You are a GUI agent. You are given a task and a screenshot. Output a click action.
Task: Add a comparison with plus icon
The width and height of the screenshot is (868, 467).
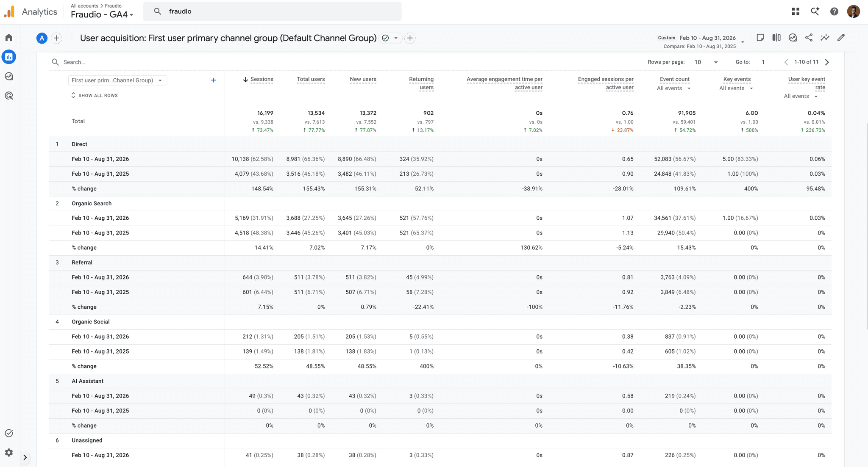[56, 38]
